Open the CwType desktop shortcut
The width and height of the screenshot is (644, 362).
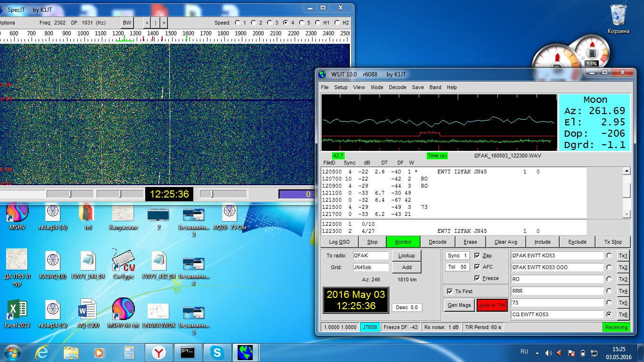[124, 261]
